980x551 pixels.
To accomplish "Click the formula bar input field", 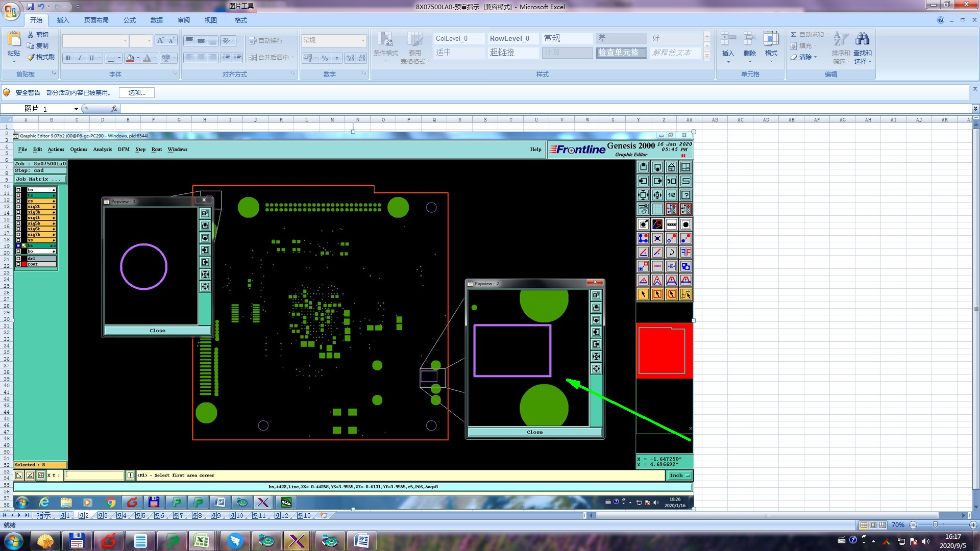I will (510, 109).
